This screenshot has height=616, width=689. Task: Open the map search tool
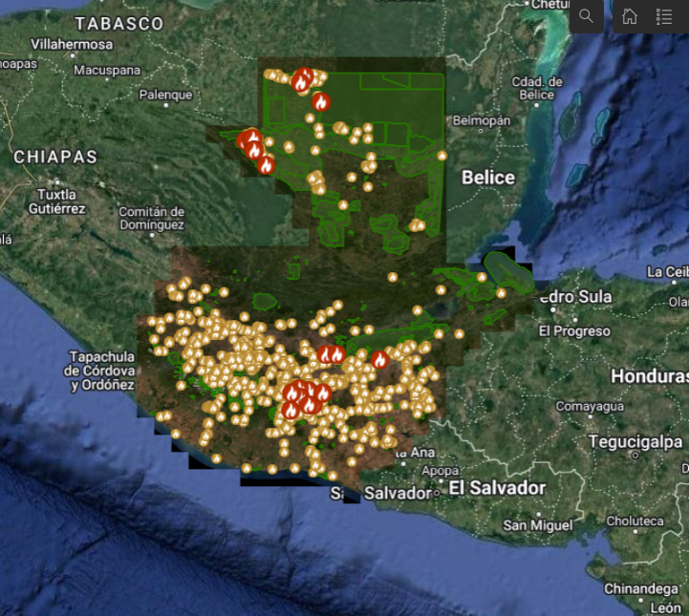tap(586, 16)
